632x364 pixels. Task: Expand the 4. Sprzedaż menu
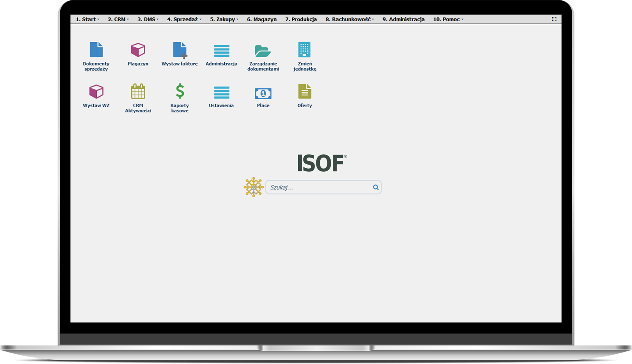pyautogui.click(x=184, y=19)
